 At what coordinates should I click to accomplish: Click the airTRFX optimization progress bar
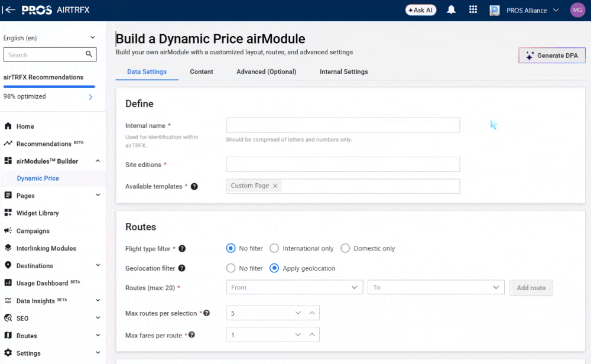pos(49,87)
